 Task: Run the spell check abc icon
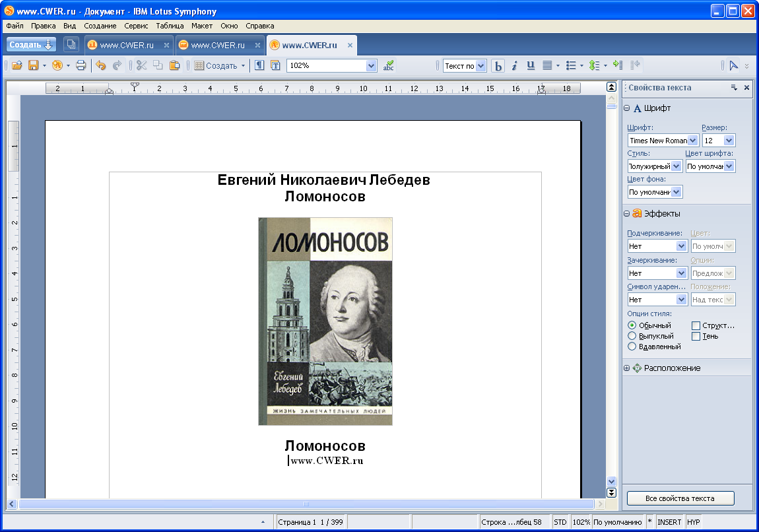point(389,65)
